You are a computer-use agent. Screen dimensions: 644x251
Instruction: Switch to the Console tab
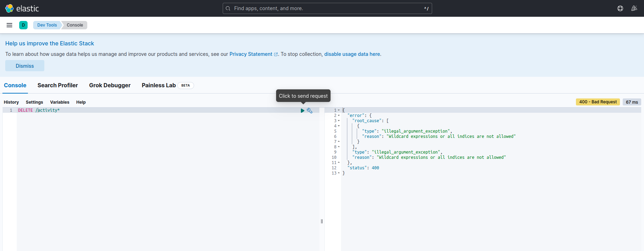coord(15,85)
